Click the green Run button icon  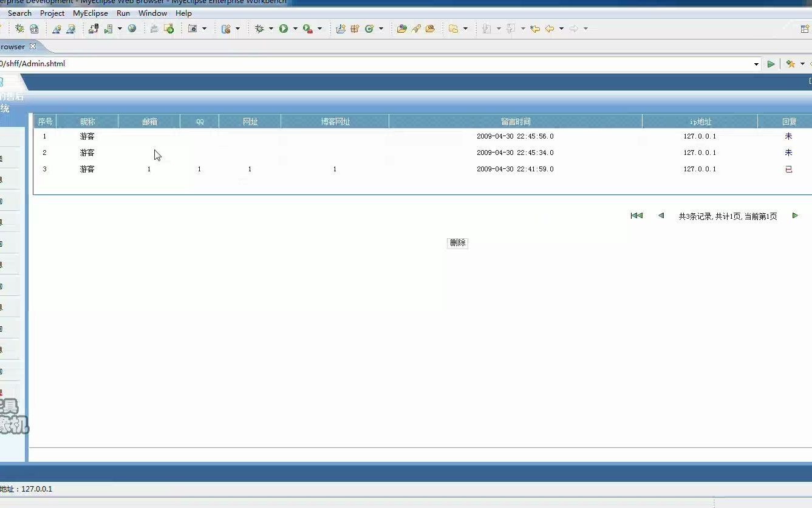point(284,29)
